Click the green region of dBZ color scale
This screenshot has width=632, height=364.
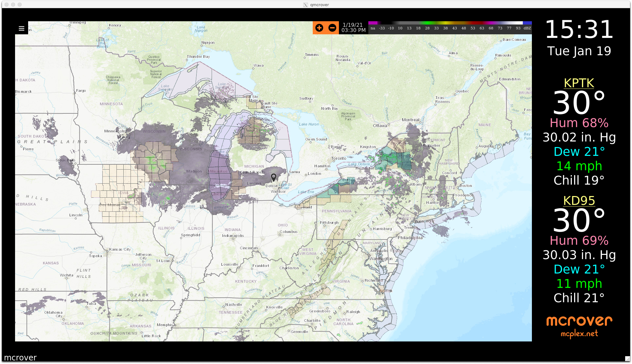pos(427,23)
